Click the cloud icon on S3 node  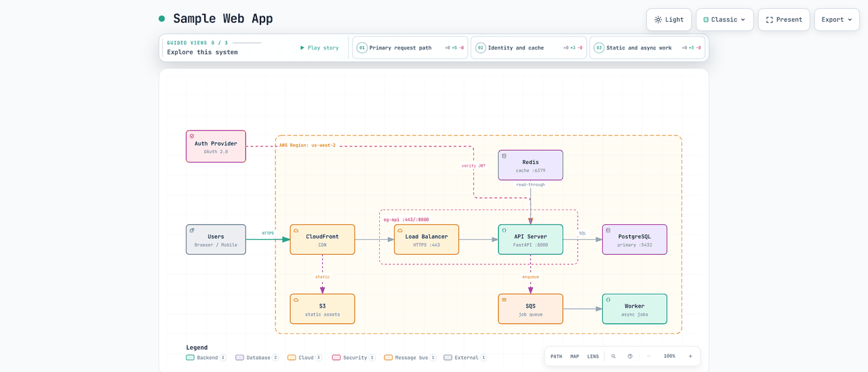tap(296, 299)
